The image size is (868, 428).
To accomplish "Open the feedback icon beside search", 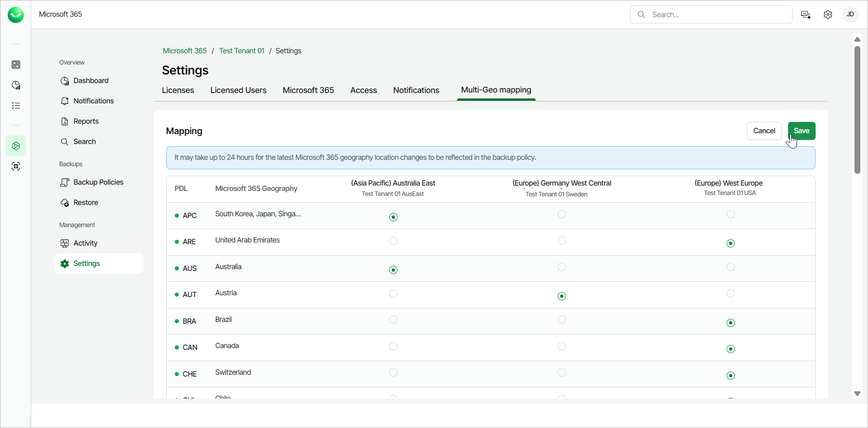I will point(805,15).
